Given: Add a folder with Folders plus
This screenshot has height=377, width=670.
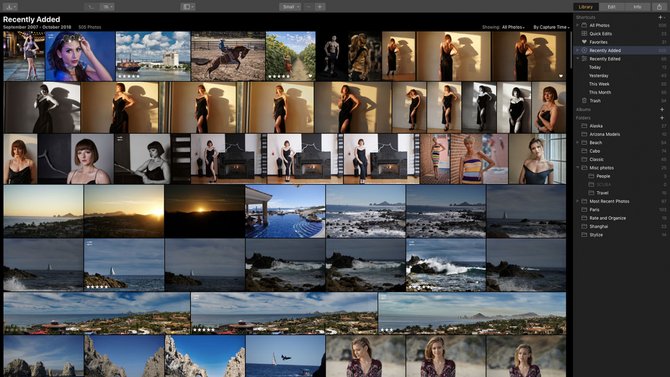Looking at the screenshot, I should coord(662,118).
